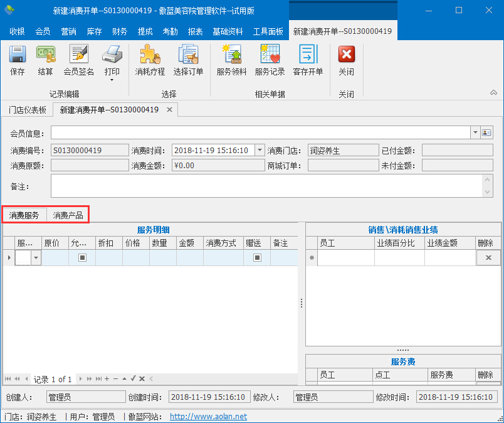504x423 pixels.
Task: Click the 选择订单 icon
Action: 188,54
